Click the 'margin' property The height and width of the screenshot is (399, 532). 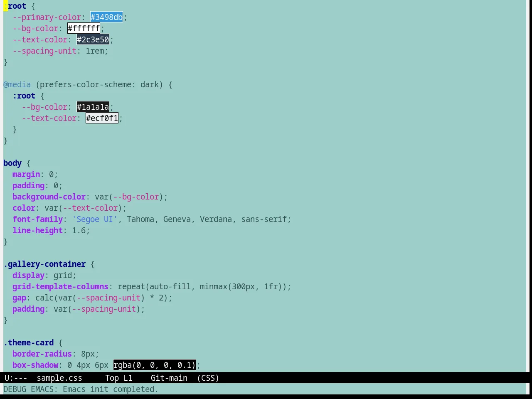point(26,174)
